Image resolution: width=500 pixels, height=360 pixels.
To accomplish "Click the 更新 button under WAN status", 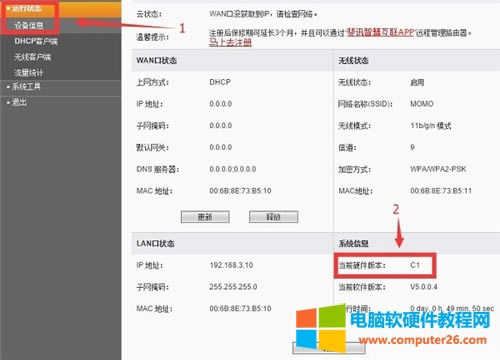I will (x=205, y=217).
